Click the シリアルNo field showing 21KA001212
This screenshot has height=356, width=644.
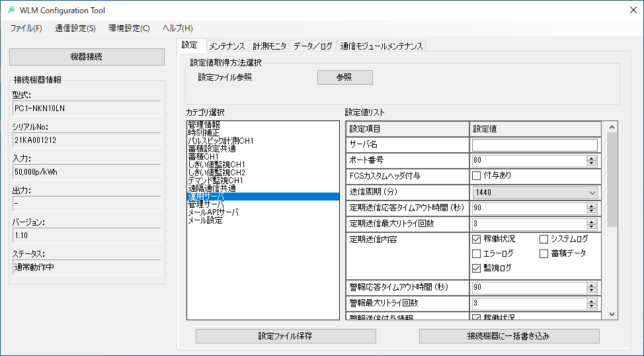point(87,140)
